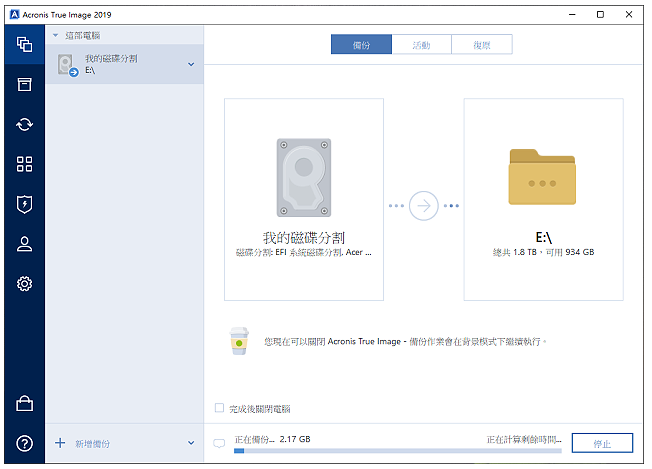Switch to the 復原 tab
The height and width of the screenshot is (469, 652).
[482, 44]
